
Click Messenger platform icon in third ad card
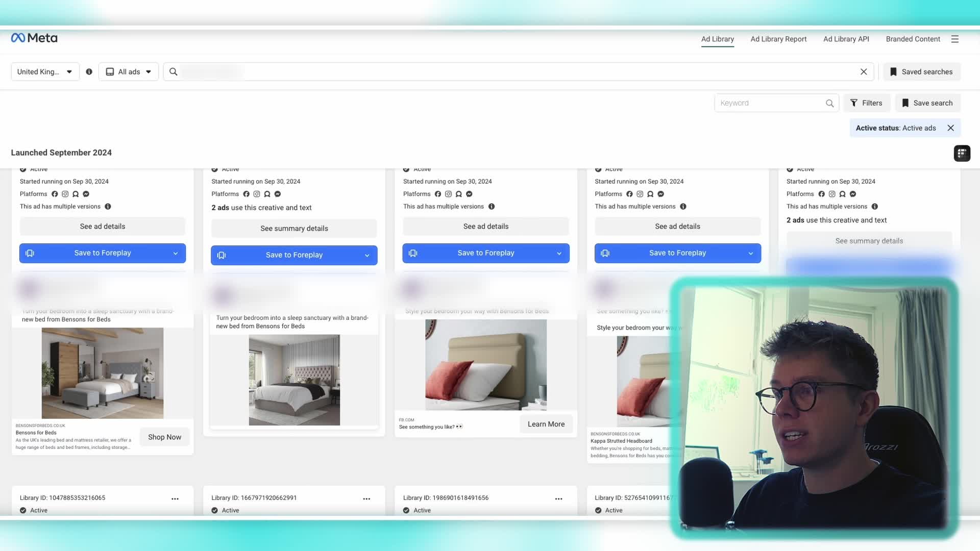click(x=469, y=194)
